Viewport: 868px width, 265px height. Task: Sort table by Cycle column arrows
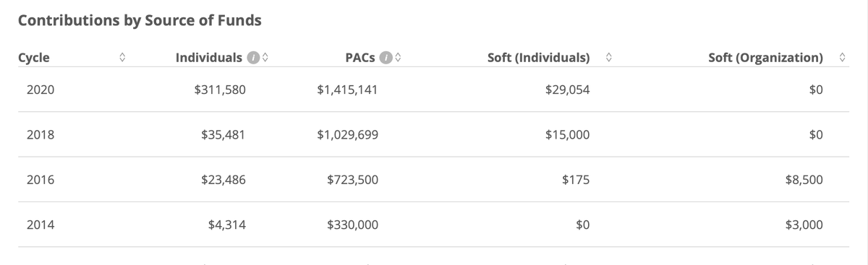coord(122,57)
